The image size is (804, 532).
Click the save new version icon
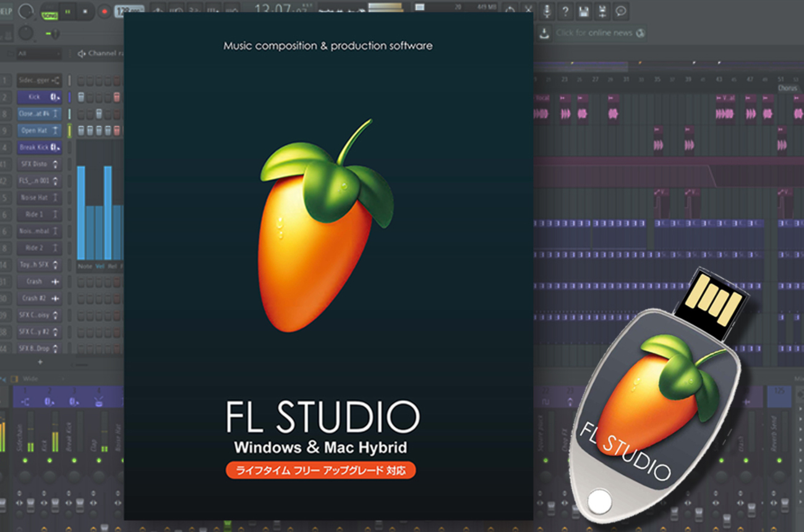602,11
